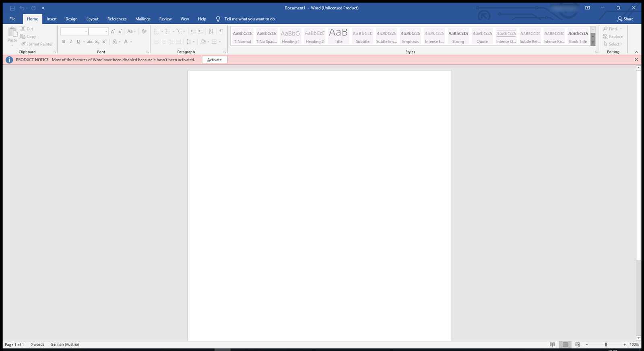This screenshot has width=644, height=351.
Task: Clear all formatting icon
Action: (x=144, y=31)
